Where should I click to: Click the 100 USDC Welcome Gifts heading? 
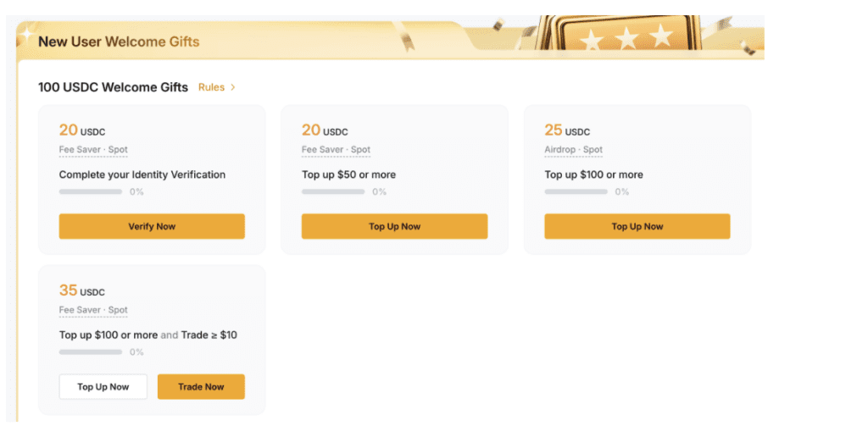pos(113,87)
